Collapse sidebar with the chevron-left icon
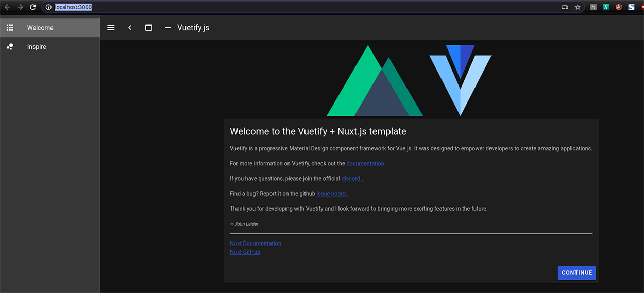Screen dimensions: 644x293 coord(130,28)
